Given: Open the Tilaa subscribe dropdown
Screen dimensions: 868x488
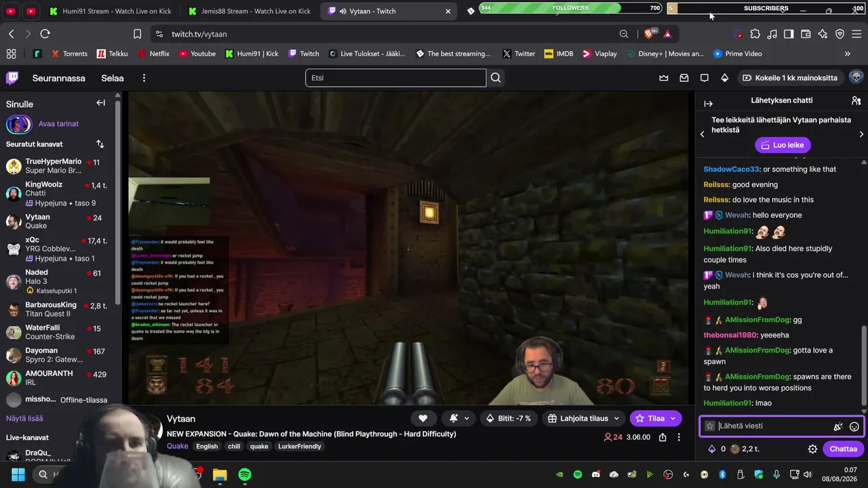Looking at the screenshot, I should click(x=655, y=418).
